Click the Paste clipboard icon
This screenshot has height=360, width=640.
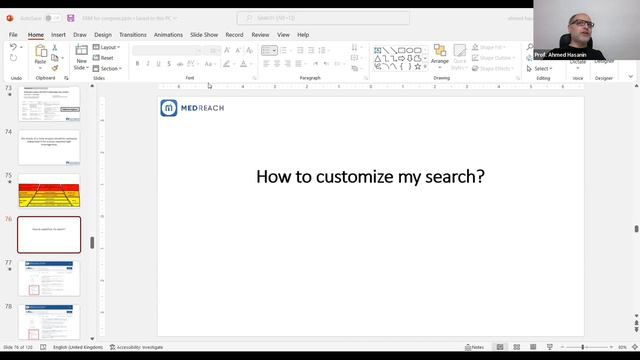pyautogui.click(x=40, y=51)
